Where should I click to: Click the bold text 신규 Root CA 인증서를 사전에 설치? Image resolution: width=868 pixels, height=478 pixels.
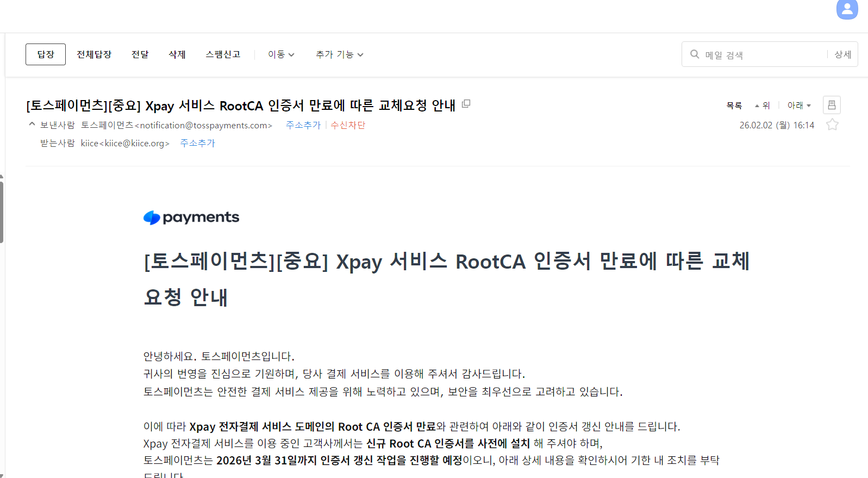click(448, 444)
